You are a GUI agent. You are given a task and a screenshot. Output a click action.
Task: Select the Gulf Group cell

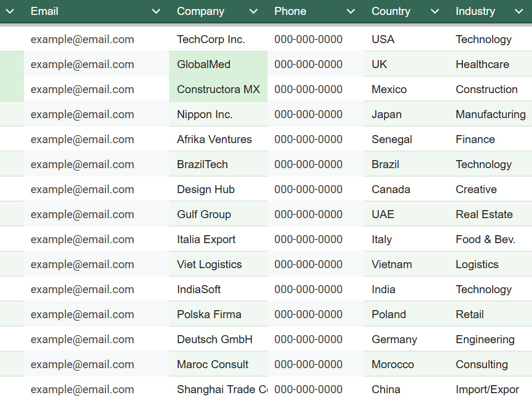pos(218,214)
